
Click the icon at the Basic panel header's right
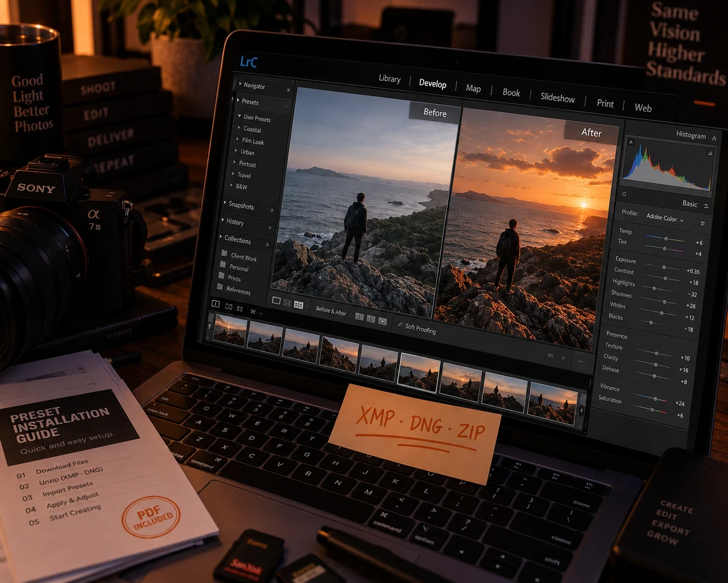pos(706,206)
